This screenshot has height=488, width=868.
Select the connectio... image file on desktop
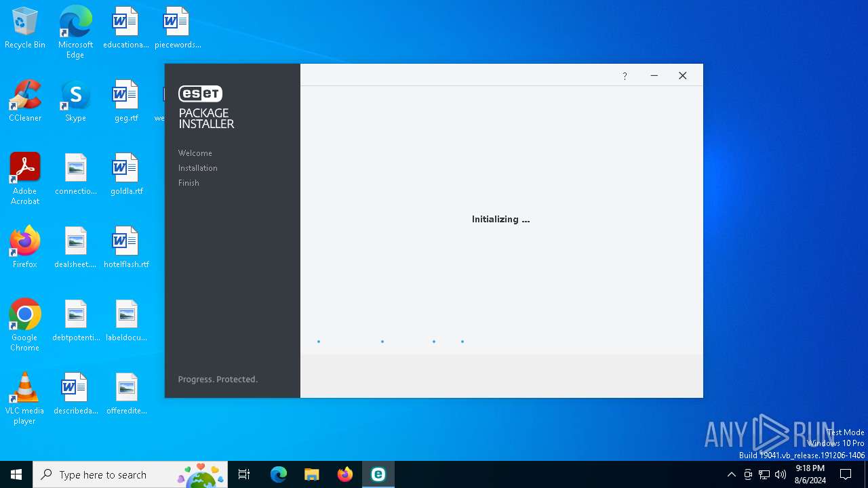pyautogui.click(x=75, y=175)
